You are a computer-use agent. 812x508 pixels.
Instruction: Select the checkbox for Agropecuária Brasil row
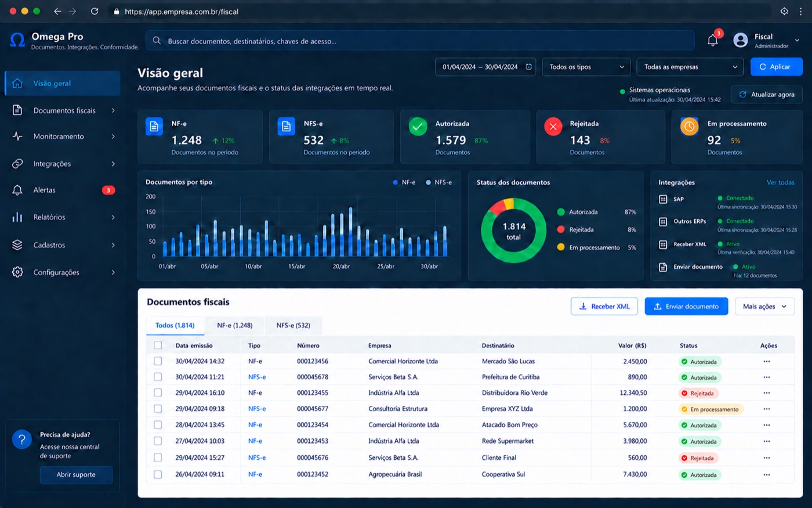158,474
